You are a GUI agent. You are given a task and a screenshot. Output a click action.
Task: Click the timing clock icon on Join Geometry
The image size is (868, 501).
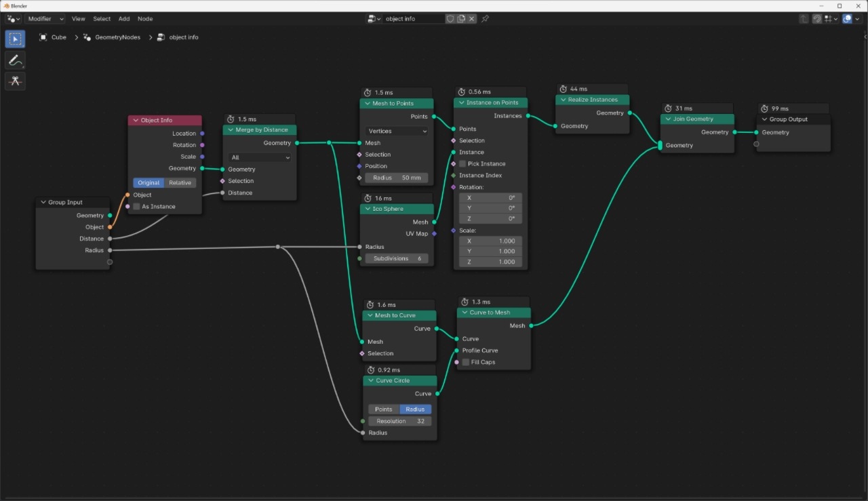(x=669, y=108)
